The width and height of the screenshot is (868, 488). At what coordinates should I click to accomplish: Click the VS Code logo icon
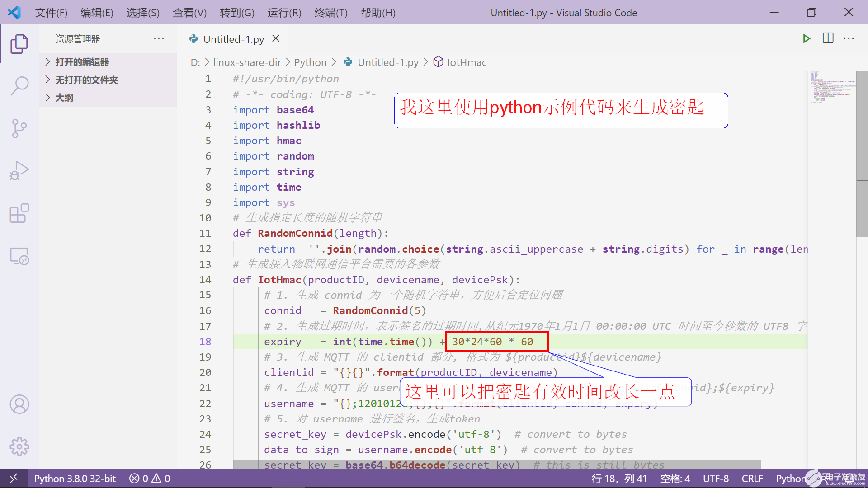(14, 12)
